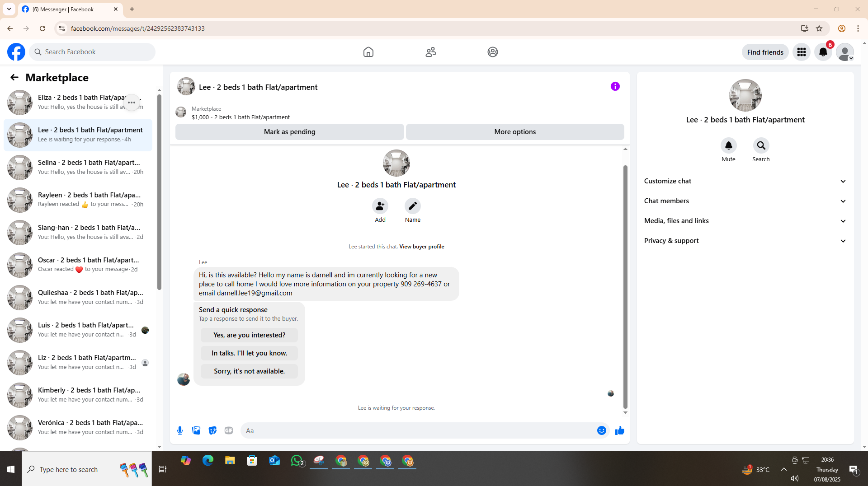Click the chat list scrollbar
The height and width of the screenshot is (486, 868).
pyautogui.click(x=159, y=192)
